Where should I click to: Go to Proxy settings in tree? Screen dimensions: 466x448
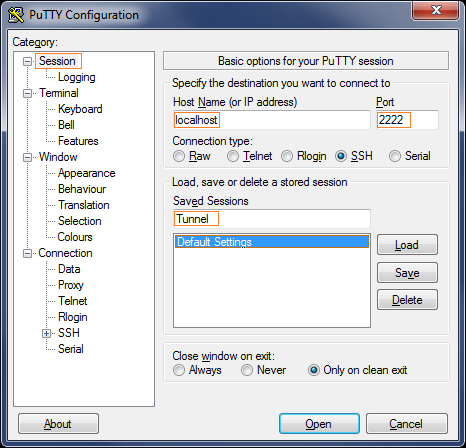click(x=71, y=285)
